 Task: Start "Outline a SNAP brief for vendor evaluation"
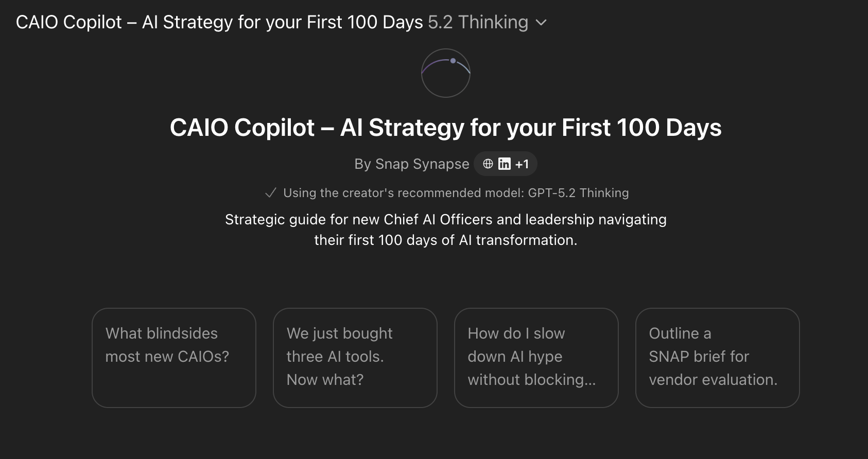[718, 358]
